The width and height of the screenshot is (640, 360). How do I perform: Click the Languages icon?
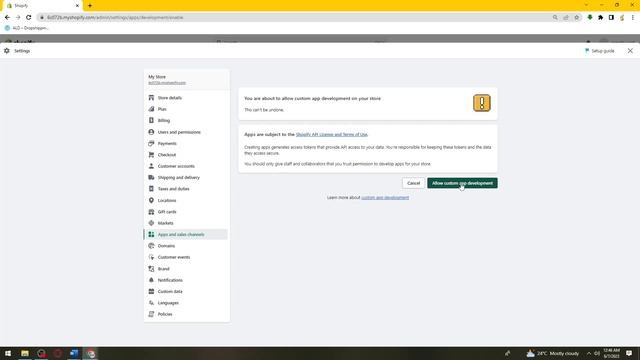tap(151, 303)
